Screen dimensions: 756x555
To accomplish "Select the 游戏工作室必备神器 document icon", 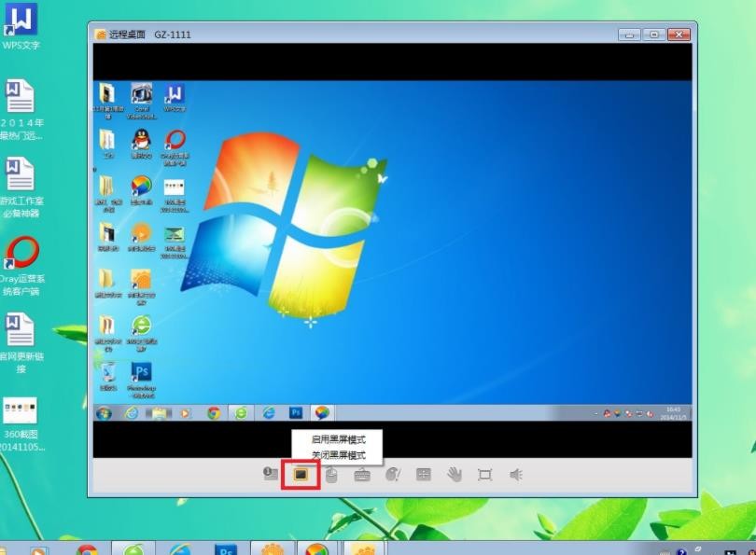I will [x=21, y=187].
